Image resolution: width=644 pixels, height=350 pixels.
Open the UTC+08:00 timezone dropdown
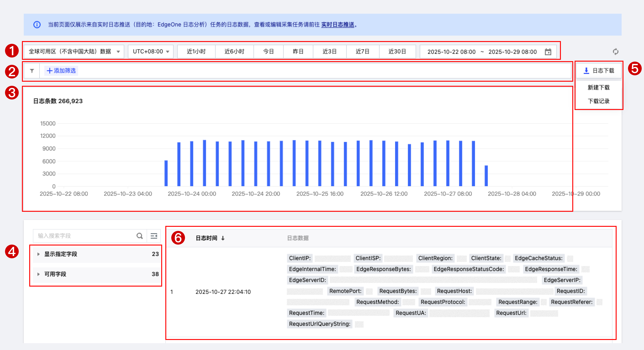pos(150,52)
